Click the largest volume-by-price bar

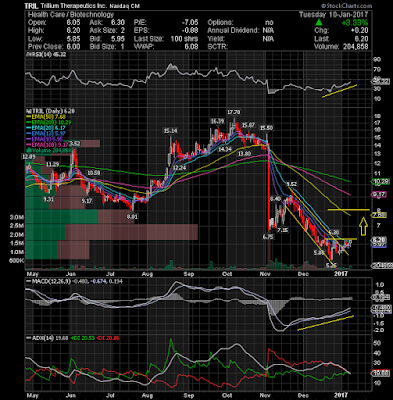[x=112, y=232]
